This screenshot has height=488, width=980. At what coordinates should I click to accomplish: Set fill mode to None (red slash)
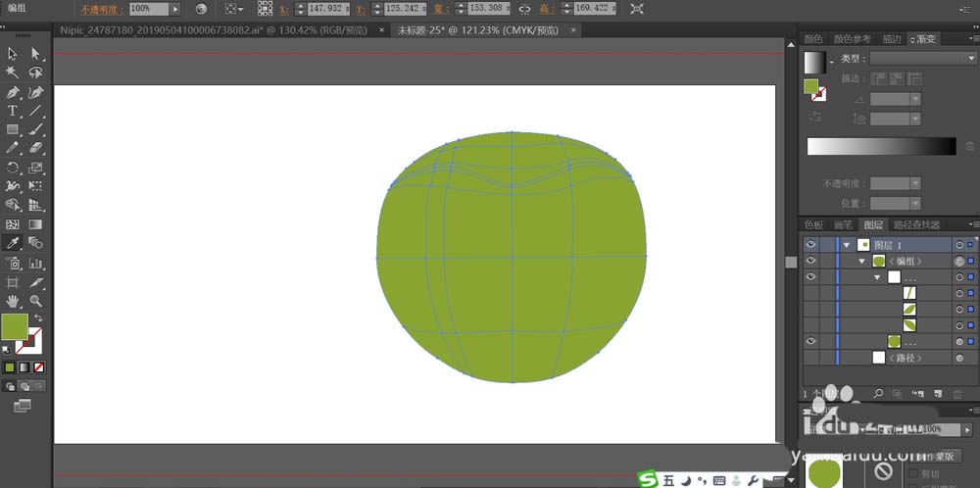[x=39, y=367]
